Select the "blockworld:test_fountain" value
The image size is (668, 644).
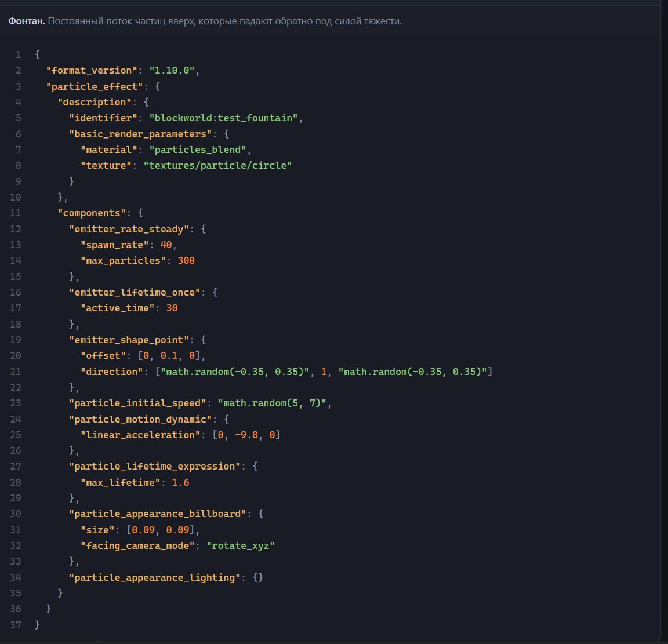(223, 118)
